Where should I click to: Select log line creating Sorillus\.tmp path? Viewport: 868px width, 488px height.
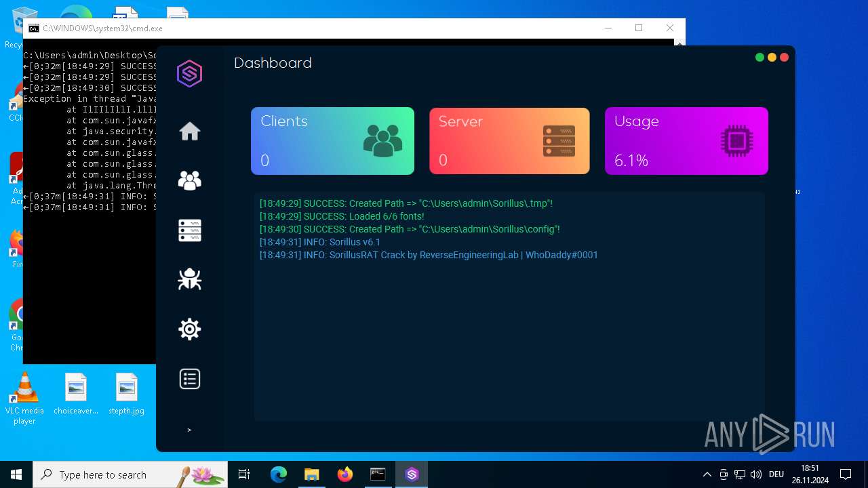[x=406, y=203]
